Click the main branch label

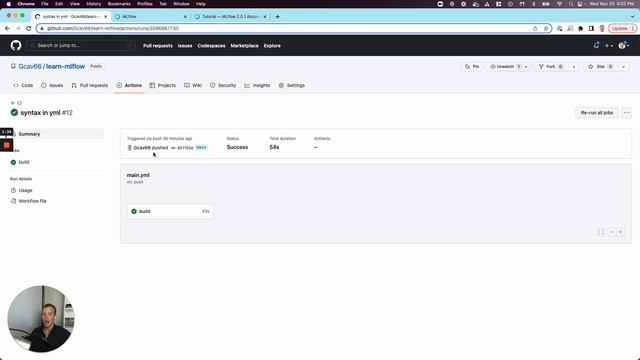click(x=201, y=147)
